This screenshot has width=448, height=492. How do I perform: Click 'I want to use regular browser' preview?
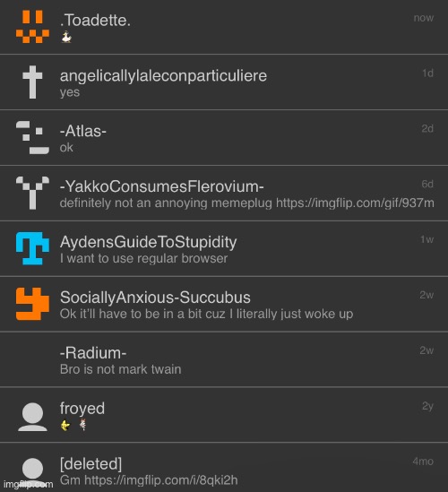pos(143,259)
